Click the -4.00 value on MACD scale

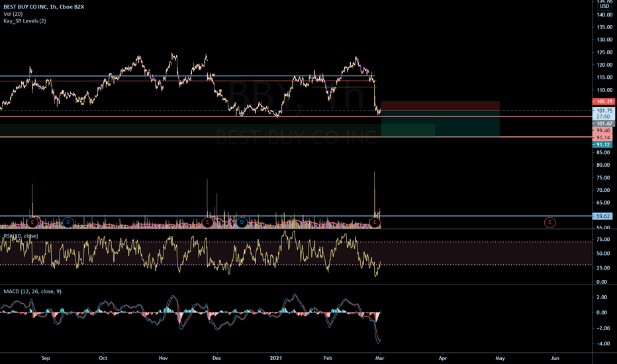pyautogui.click(x=603, y=343)
